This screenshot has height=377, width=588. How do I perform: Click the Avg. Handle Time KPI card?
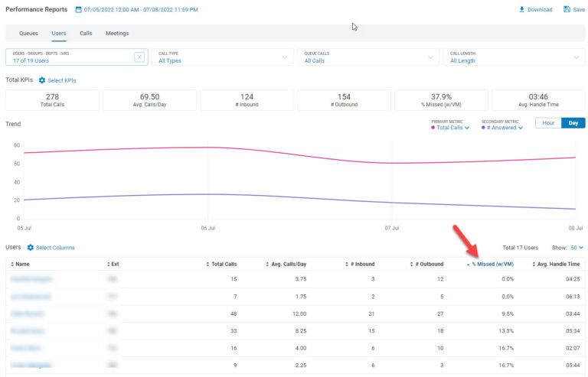(537, 100)
